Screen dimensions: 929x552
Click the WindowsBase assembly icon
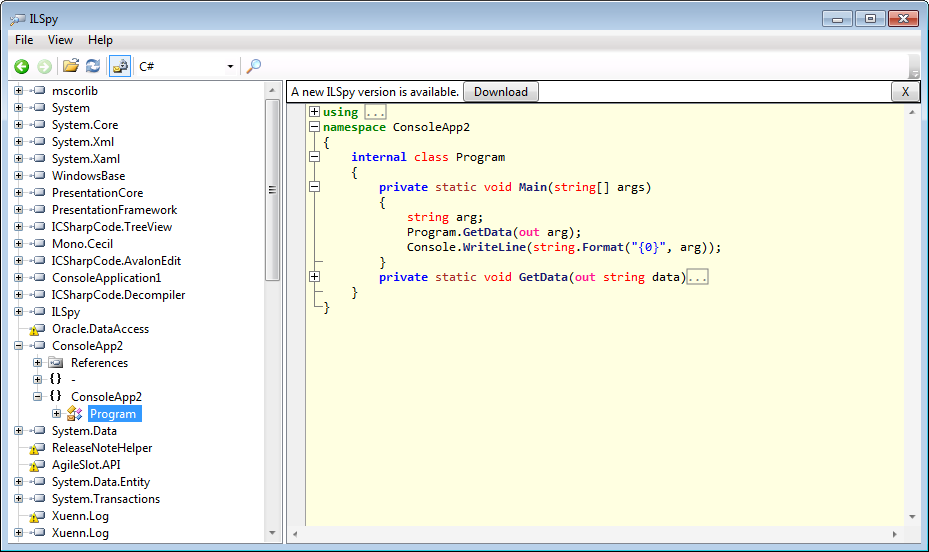coord(37,175)
